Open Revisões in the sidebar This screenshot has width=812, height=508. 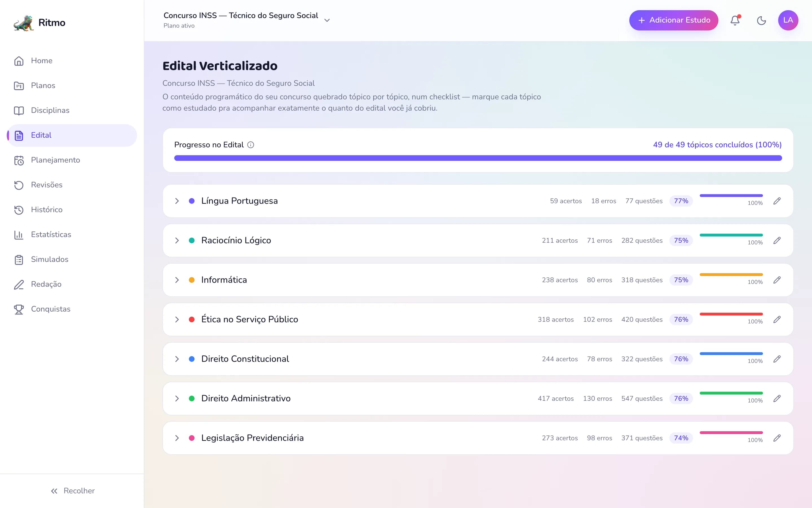72,185
